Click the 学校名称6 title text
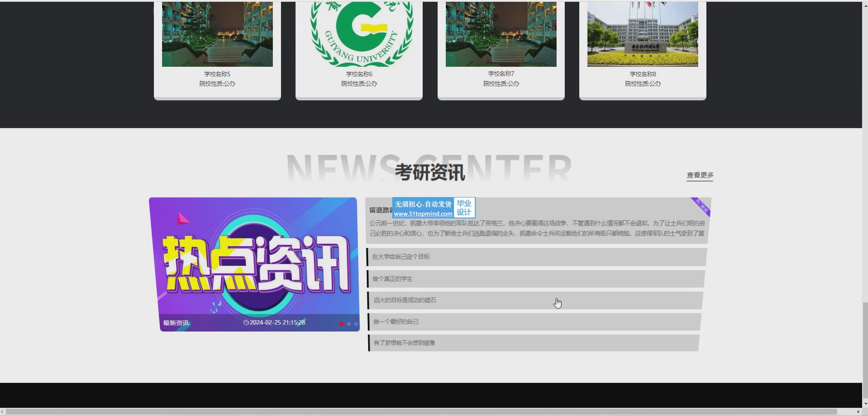The height and width of the screenshot is (416, 868). pyautogui.click(x=359, y=74)
